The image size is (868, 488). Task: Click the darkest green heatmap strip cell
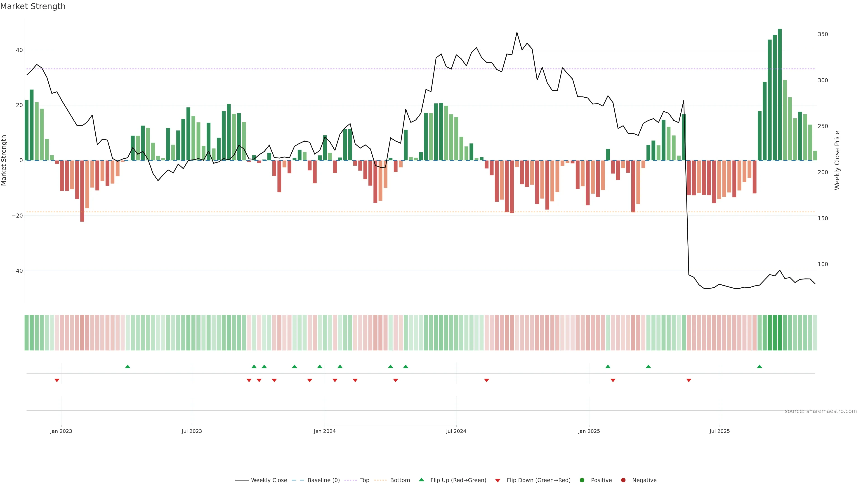pyautogui.click(x=780, y=333)
